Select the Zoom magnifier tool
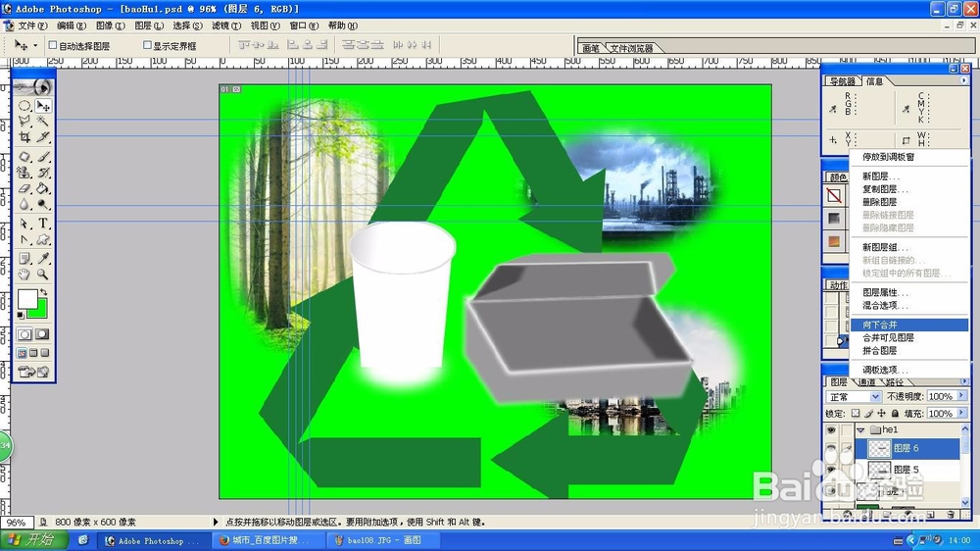Screen dimensions: 980x551 (42, 274)
